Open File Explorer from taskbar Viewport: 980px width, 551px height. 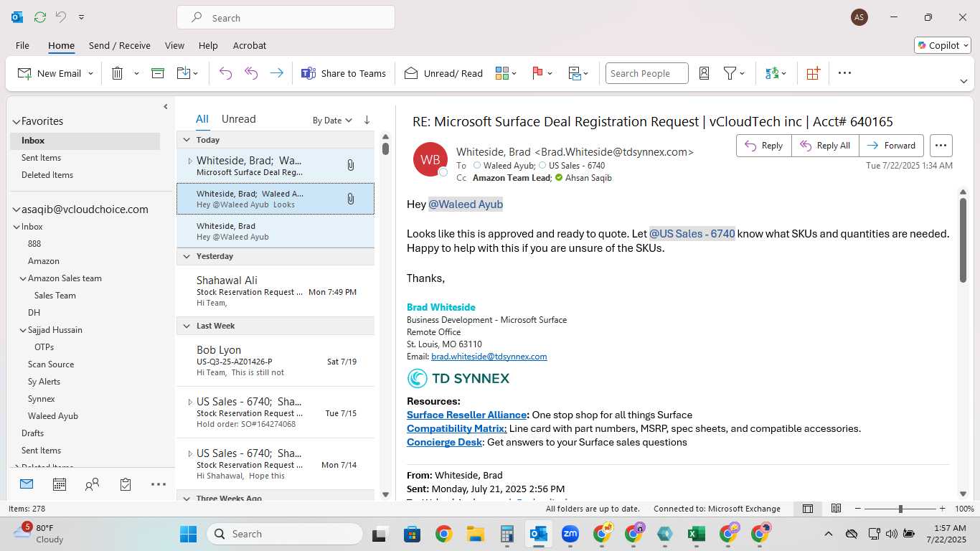click(475, 534)
